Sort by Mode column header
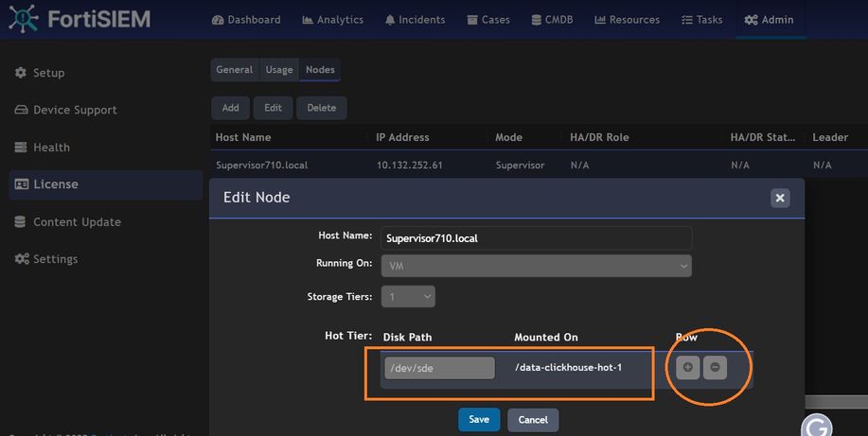868x436 pixels. 508,137
